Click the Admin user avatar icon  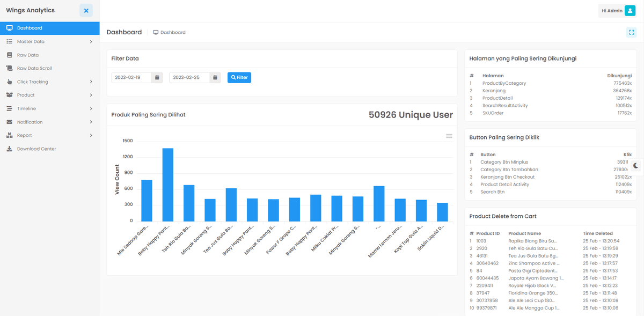pos(630,11)
